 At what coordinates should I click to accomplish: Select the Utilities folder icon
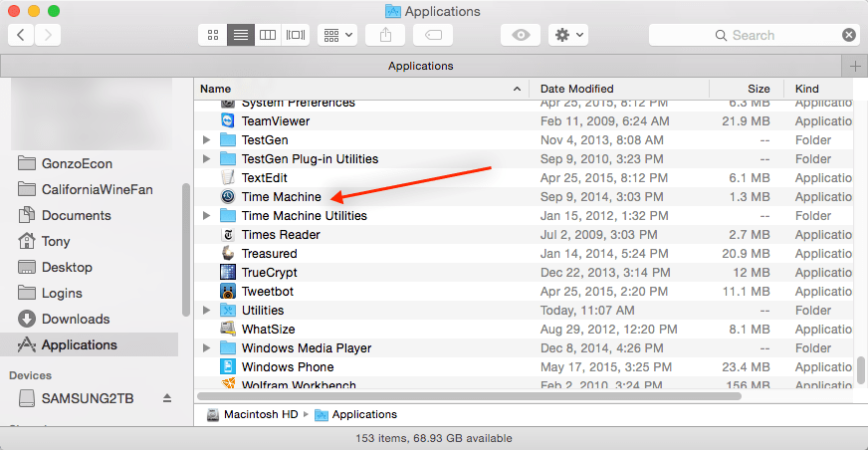point(228,310)
